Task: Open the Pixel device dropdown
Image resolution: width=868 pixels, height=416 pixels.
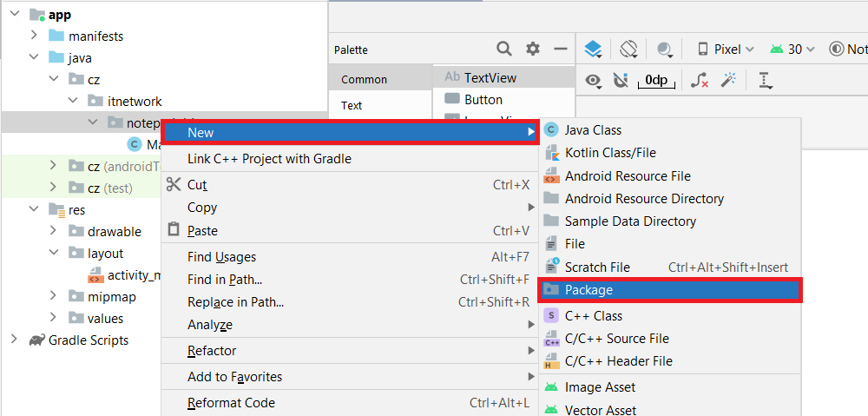Action: point(726,50)
